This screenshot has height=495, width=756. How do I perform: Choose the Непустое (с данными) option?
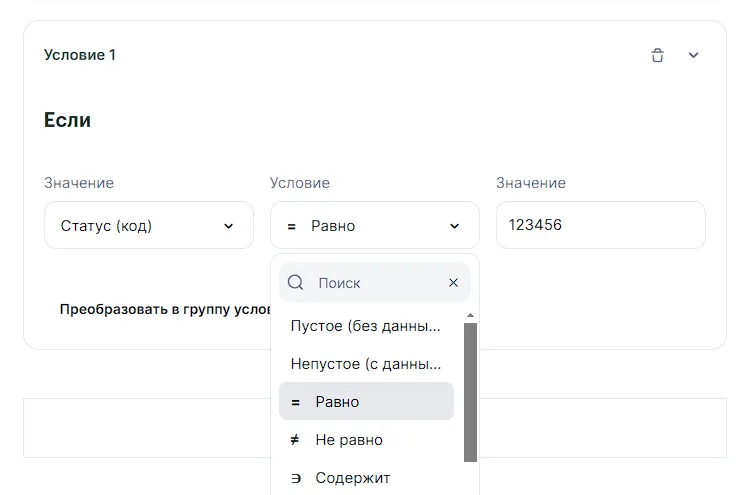pyautogui.click(x=365, y=364)
